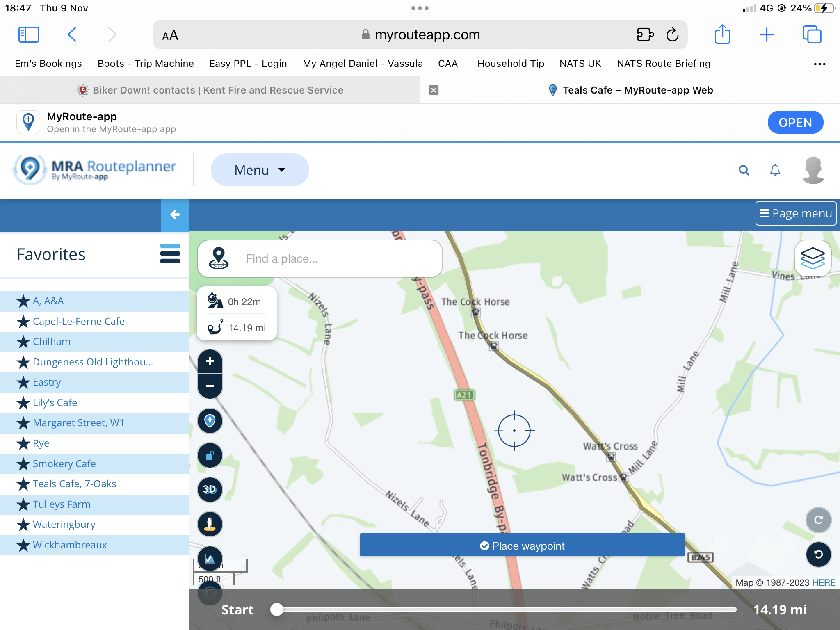840x630 pixels.
Task: Click the map crosshair target
Action: (x=514, y=431)
